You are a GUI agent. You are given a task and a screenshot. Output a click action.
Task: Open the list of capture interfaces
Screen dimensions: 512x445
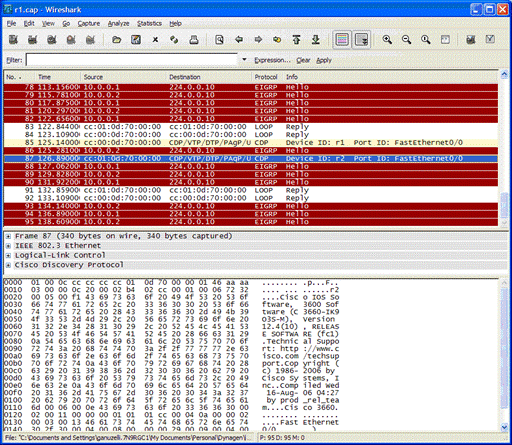[13, 40]
